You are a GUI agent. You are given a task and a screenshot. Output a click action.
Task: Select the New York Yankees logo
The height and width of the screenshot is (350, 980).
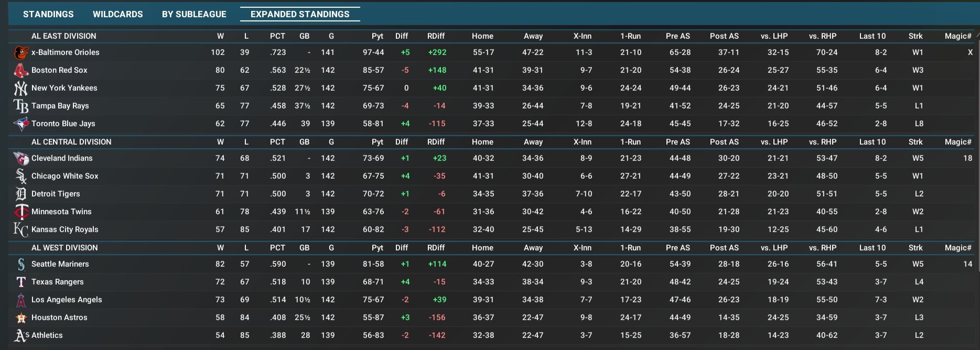click(x=21, y=88)
